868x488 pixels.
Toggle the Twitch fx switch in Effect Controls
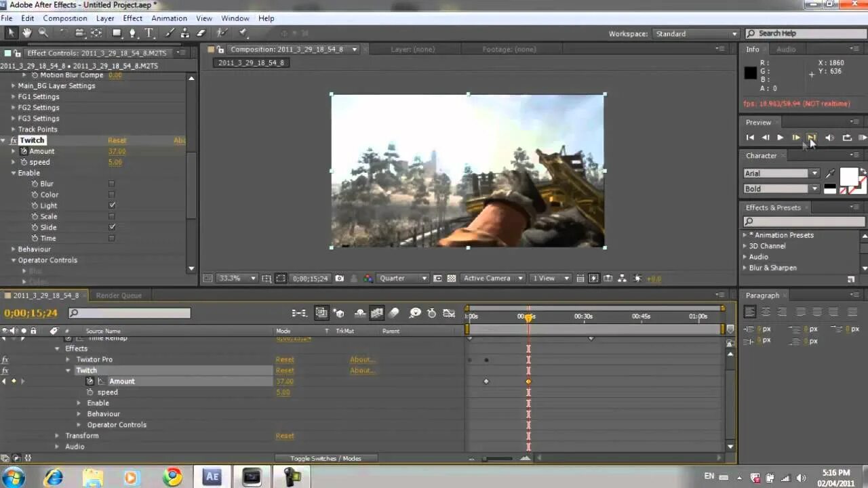(x=13, y=140)
